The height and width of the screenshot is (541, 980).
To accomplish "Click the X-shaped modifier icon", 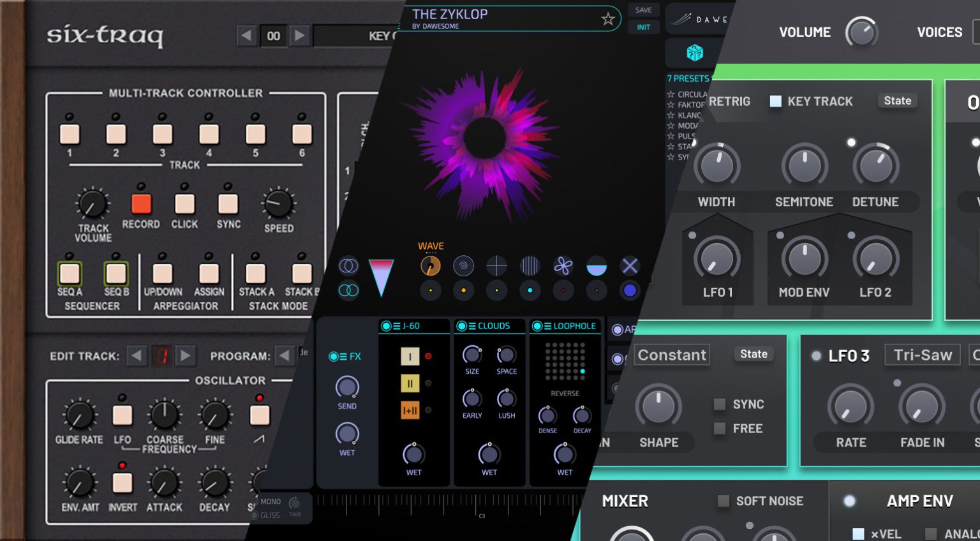I will pos(630,266).
